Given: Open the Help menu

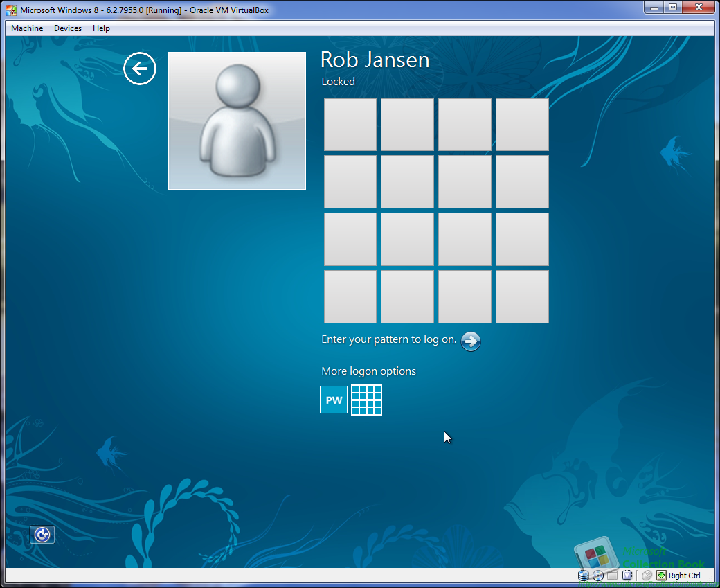Looking at the screenshot, I should (101, 28).
